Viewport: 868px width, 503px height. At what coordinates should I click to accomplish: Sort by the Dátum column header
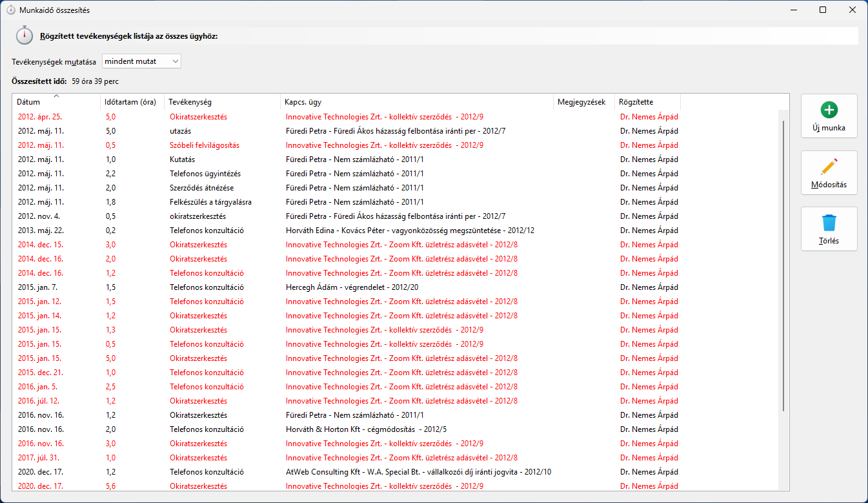click(56, 102)
